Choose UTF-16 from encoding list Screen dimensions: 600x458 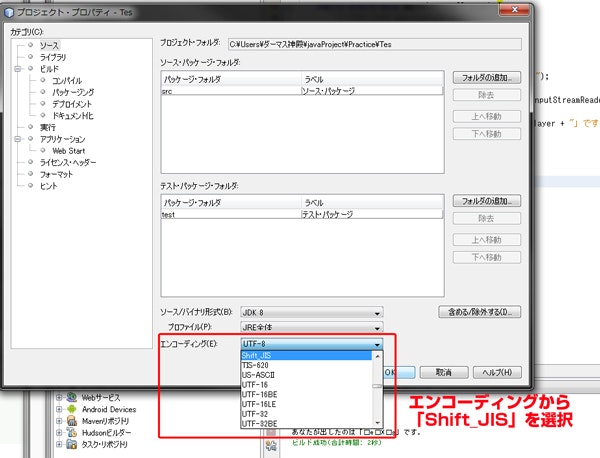point(306,385)
